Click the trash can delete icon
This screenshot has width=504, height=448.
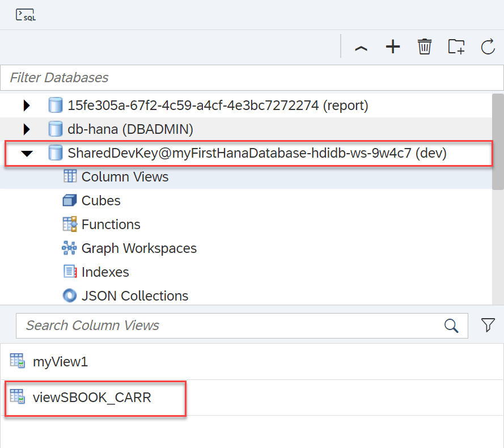425,47
